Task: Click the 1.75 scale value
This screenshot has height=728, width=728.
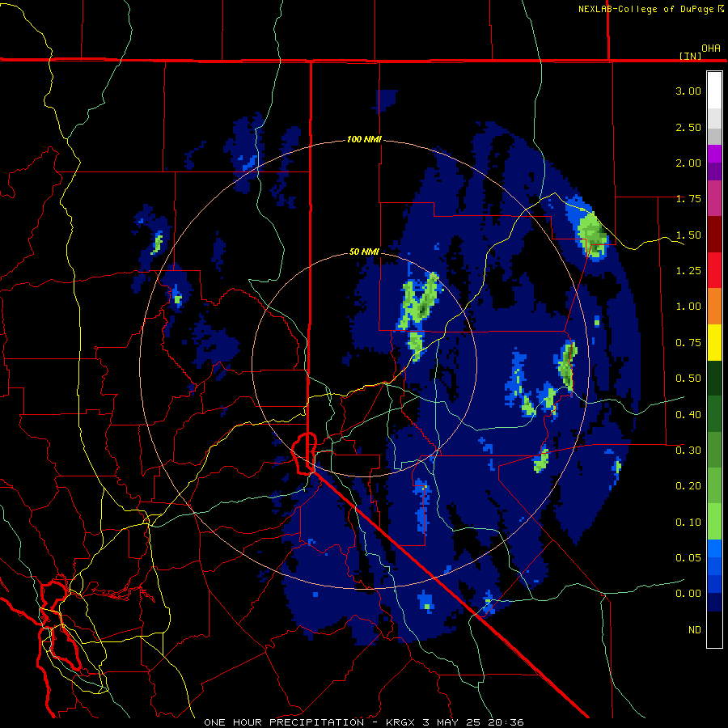Action: [x=688, y=199]
